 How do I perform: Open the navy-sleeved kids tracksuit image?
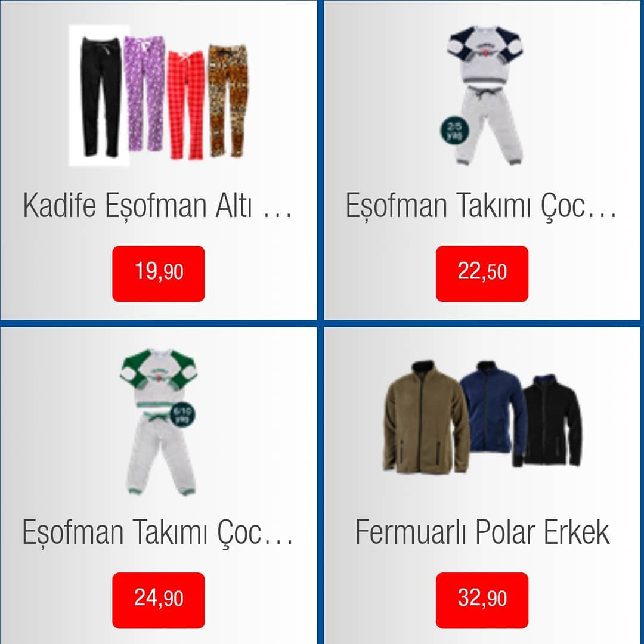[x=485, y=94]
